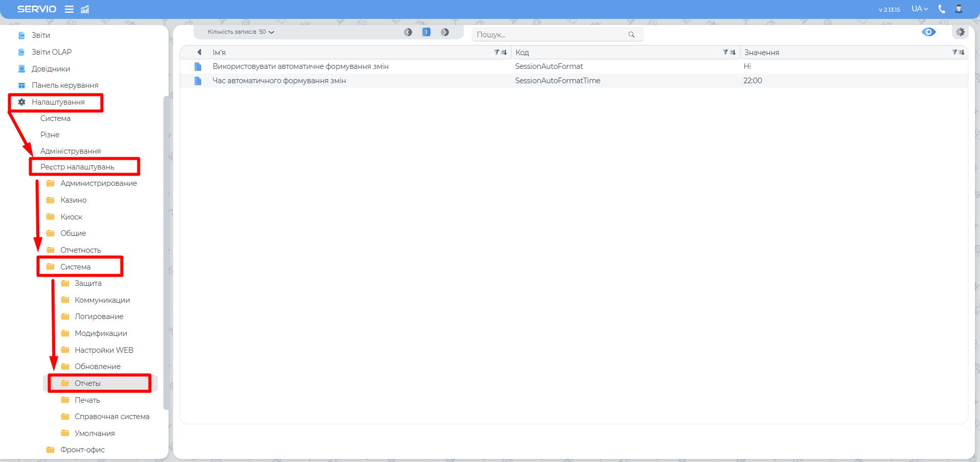Click the settings gear icon above table
Viewport: 980px width, 462px height.
tap(960, 32)
